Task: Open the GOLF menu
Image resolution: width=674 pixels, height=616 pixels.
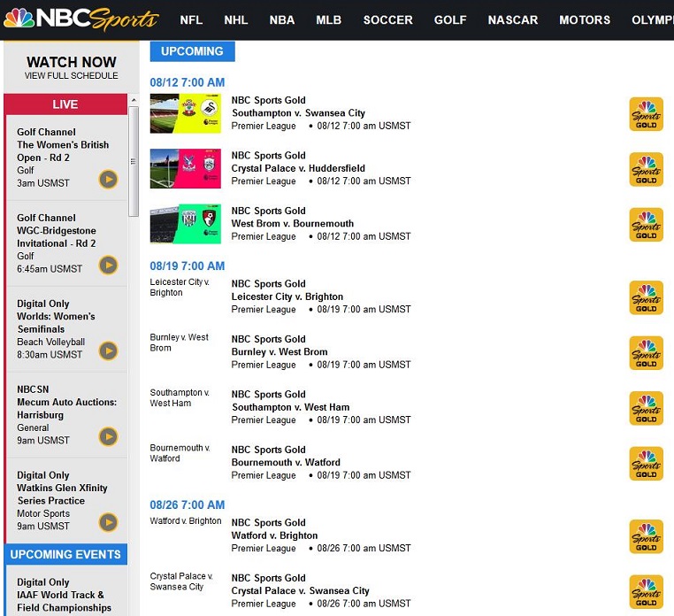Action: [x=450, y=19]
